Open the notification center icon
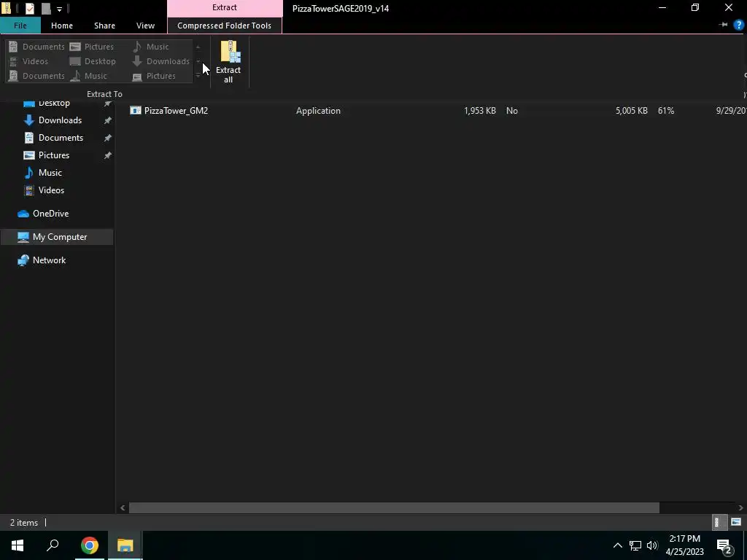747x560 pixels. click(x=724, y=545)
